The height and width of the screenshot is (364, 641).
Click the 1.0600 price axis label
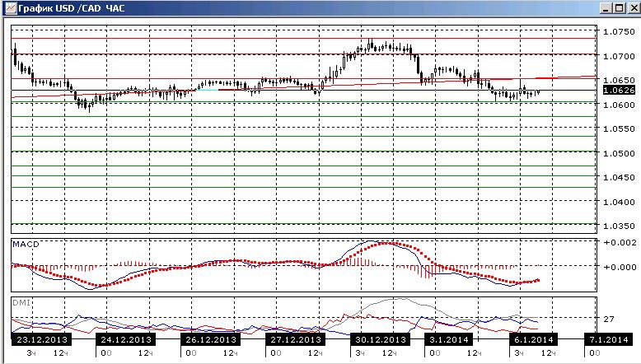[619, 105]
